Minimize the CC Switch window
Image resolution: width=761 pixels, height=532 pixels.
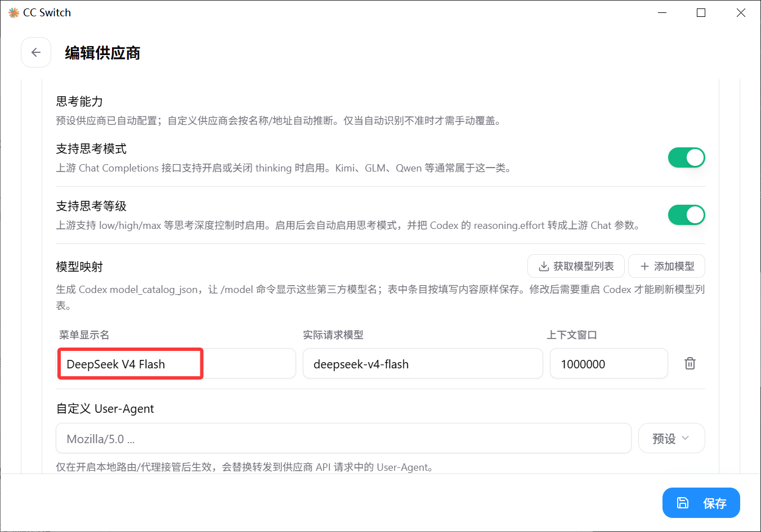[x=662, y=12]
